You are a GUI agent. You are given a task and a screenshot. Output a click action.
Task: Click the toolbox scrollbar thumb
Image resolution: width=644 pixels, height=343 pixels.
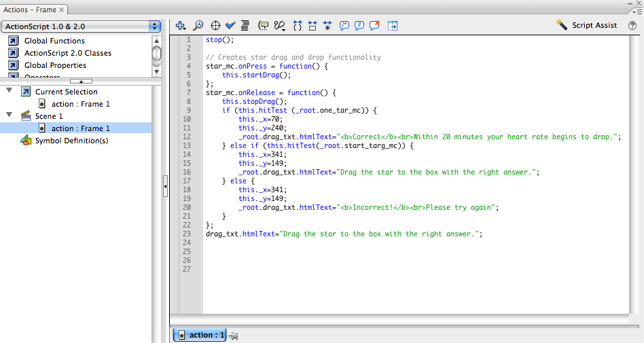[x=156, y=54]
